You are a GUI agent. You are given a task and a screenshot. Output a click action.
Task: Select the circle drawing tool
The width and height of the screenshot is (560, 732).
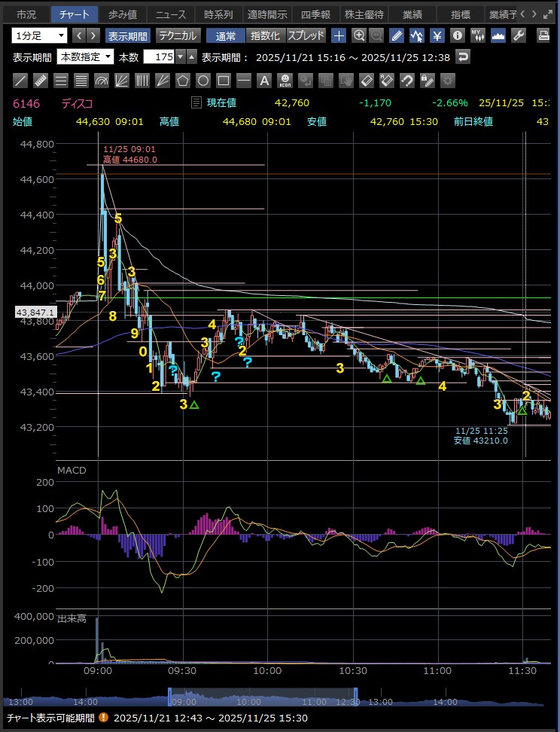202,80
